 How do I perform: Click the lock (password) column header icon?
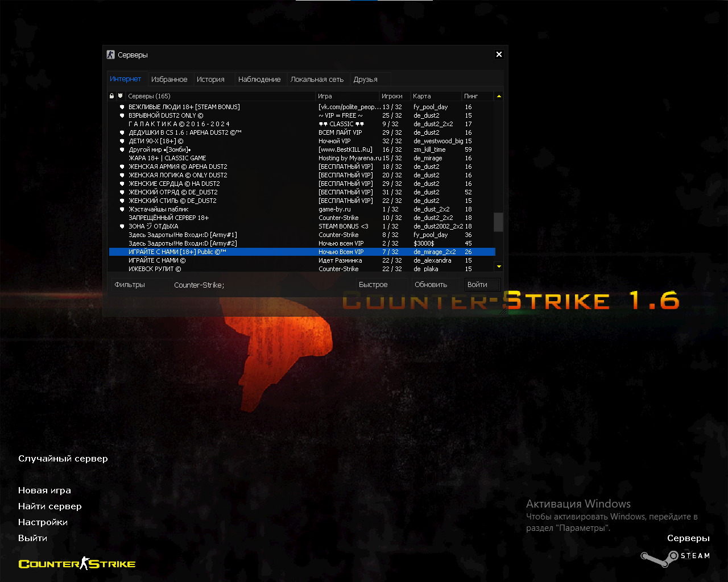112,96
